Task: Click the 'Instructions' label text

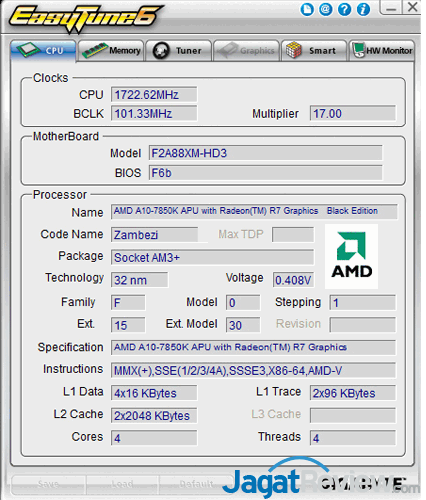Action: coord(73,369)
